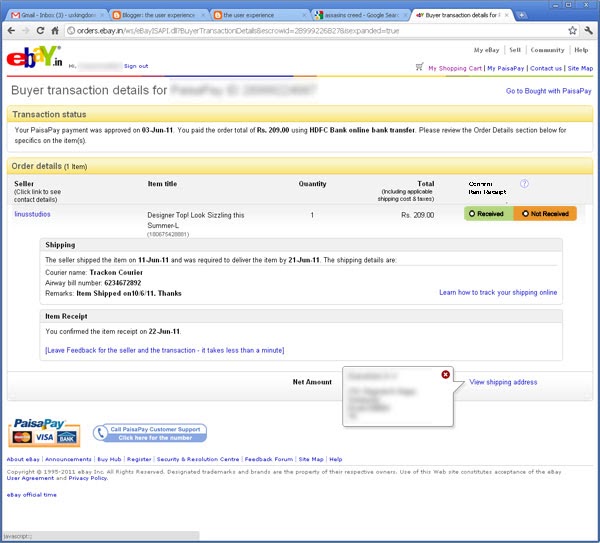The width and height of the screenshot is (600, 543).
Task: Close the assasins creed Google Search tab
Action: (x=405, y=15)
